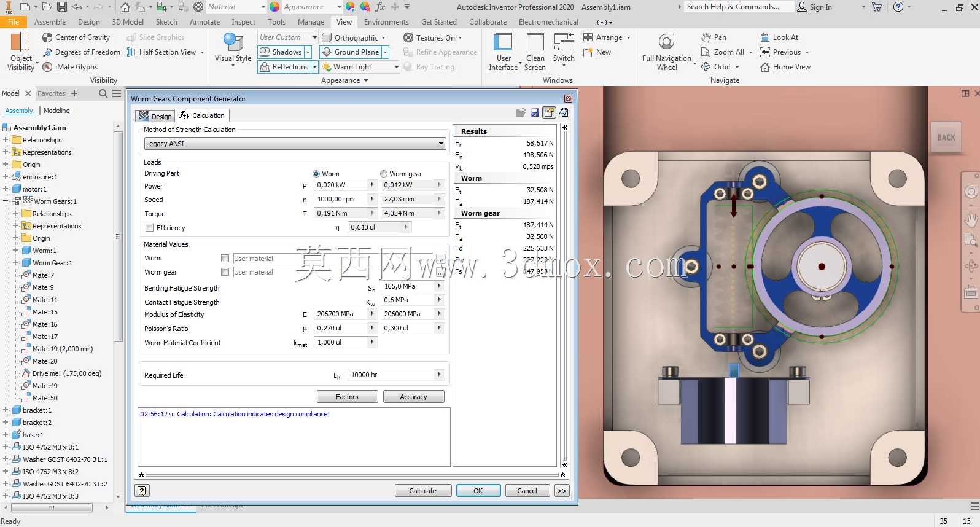Toggle Shadows in Appearance panel
This screenshot has height=527, width=980.
coord(281,52)
